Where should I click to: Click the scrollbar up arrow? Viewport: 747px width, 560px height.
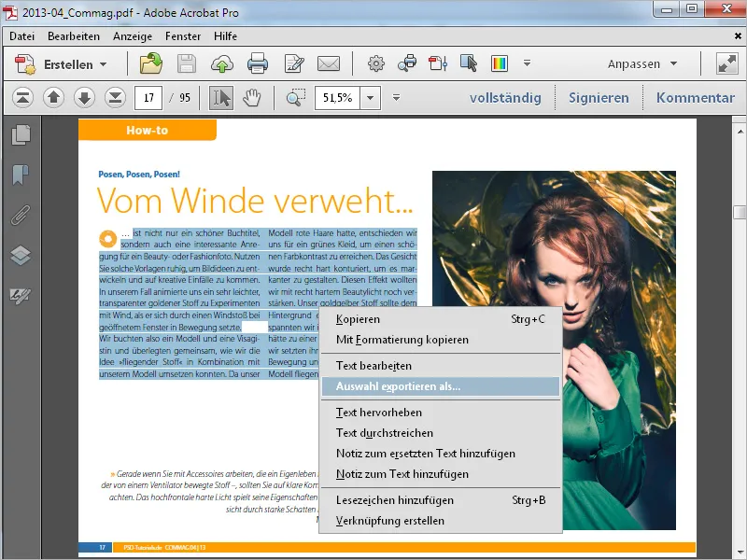(x=740, y=131)
